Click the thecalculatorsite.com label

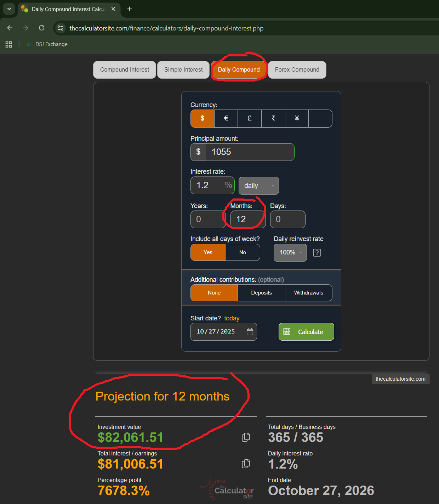click(400, 379)
